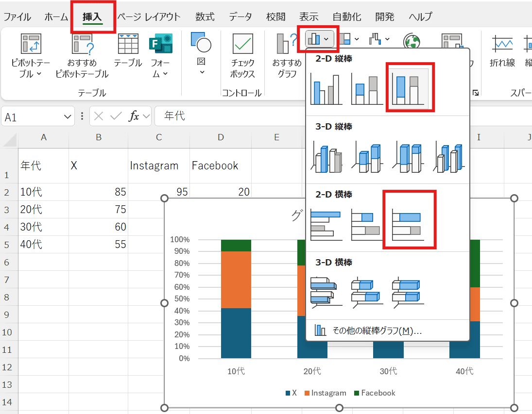This screenshot has height=414, width=532.
Task: Click the formula bar showing 年代
Action: 316,116
